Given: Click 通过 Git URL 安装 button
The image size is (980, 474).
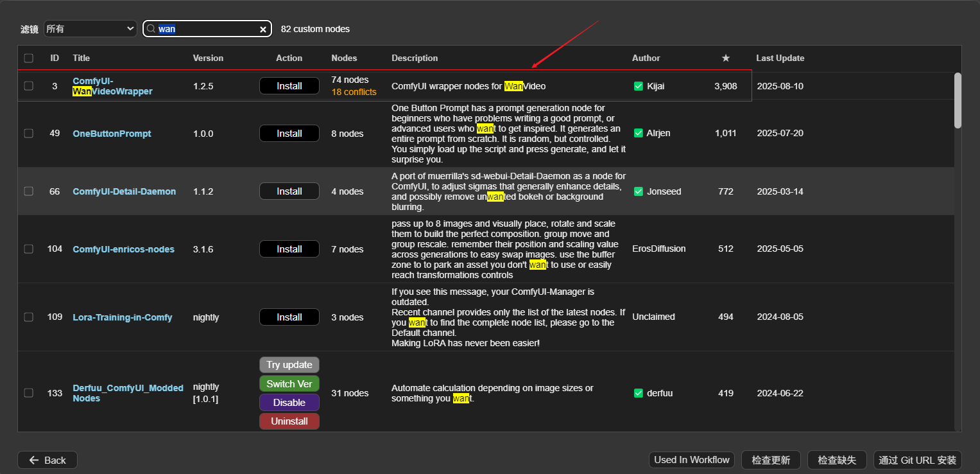Looking at the screenshot, I should [918, 460].
